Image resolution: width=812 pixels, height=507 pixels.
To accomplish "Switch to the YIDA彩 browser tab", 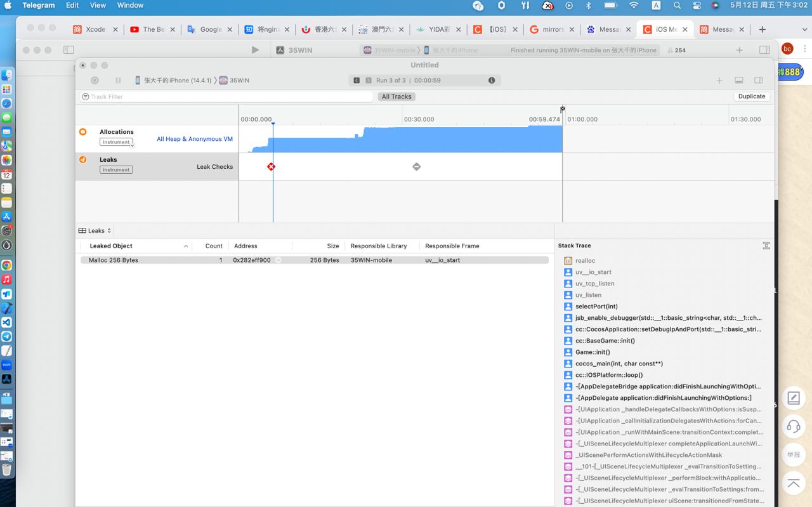I will (x=438, y=29).
